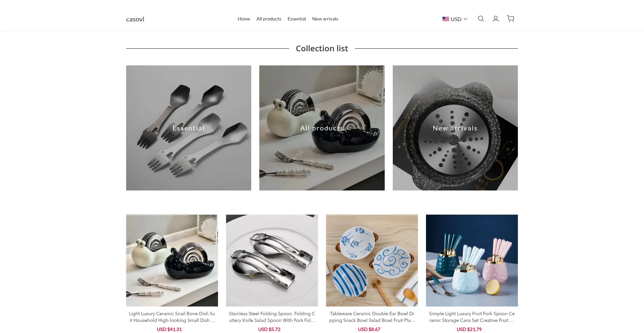Open the New arrivals collection tile
Viewport: 644px width, 333px height.
coord(455,128)
